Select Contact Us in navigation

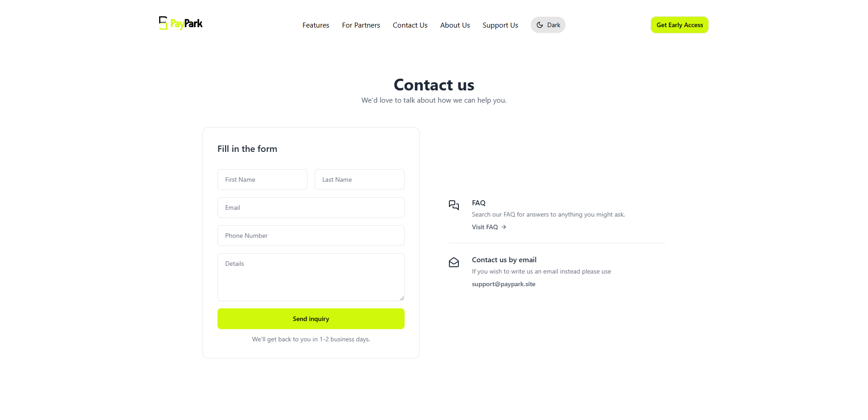(x=410, y=25)
